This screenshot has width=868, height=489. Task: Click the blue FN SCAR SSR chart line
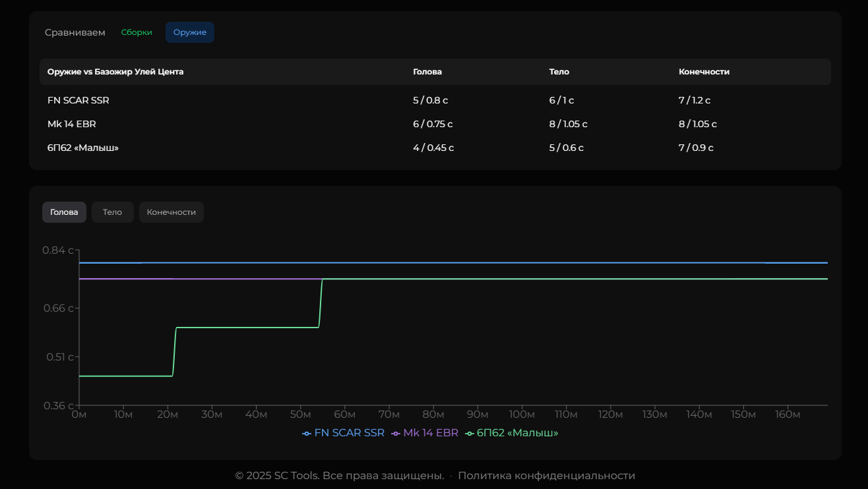click(x=453, y=262)
